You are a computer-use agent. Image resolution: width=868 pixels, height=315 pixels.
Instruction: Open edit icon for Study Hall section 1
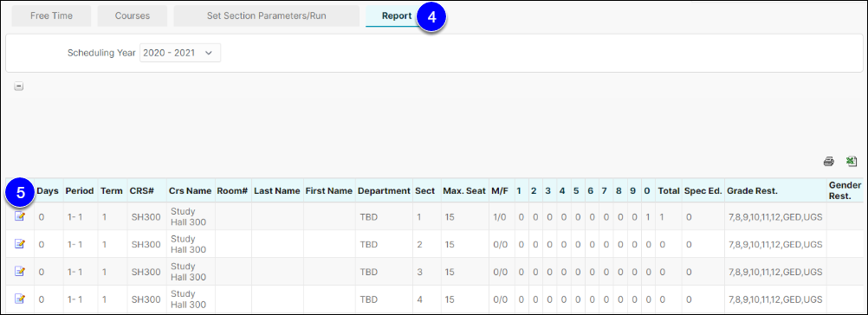click(x=19, y=216)
